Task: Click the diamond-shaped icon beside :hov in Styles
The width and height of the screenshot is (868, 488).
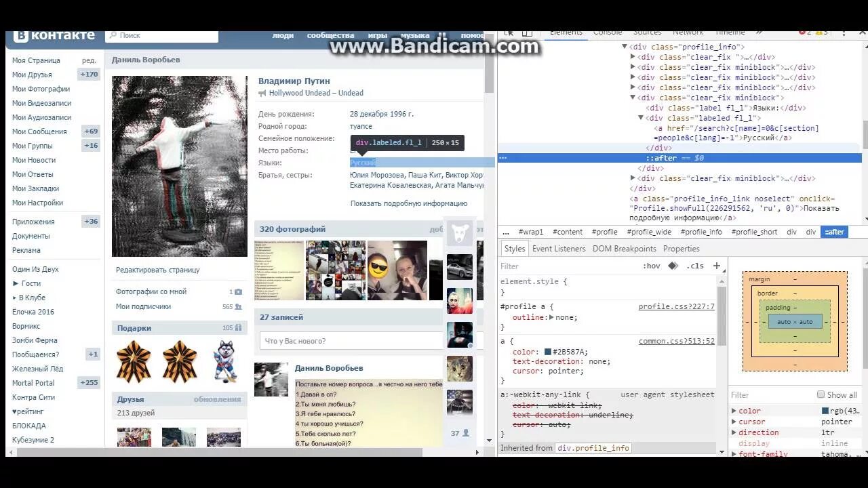Action: click(x=673, y=266)
